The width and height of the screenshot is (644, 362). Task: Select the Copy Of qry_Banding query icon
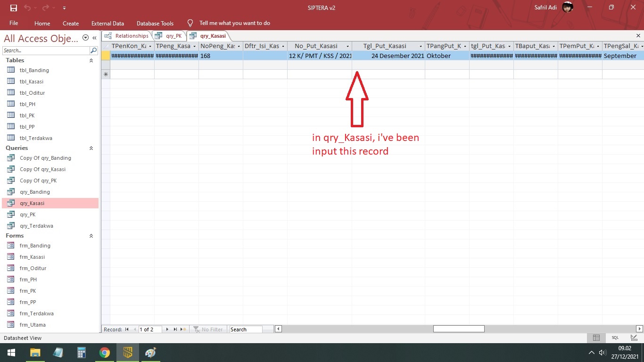pos(11,158)
